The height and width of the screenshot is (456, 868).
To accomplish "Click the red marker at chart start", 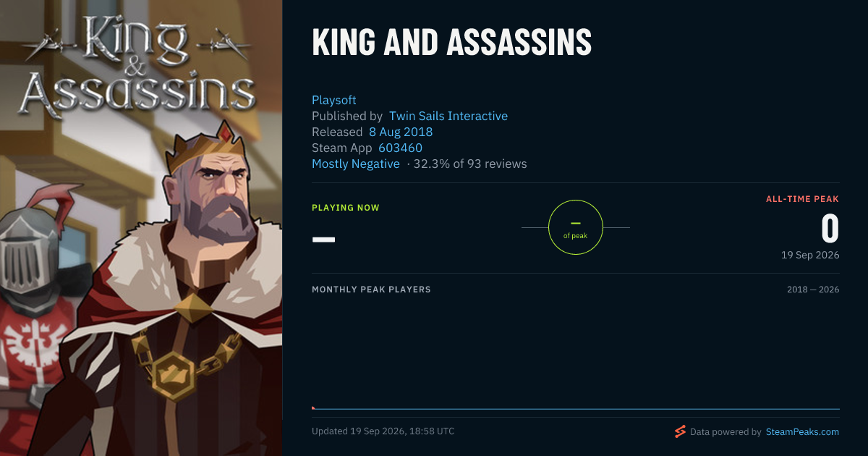I will tap(313, 408).
